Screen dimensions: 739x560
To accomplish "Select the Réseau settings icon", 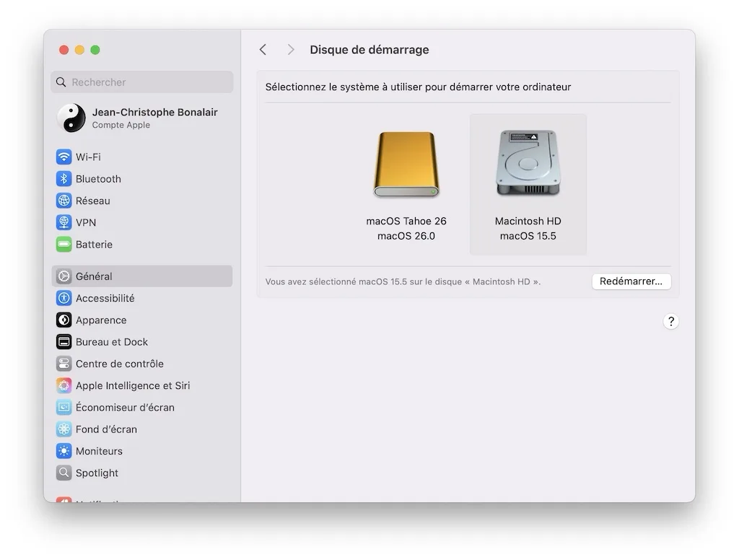I will (92, 200).
